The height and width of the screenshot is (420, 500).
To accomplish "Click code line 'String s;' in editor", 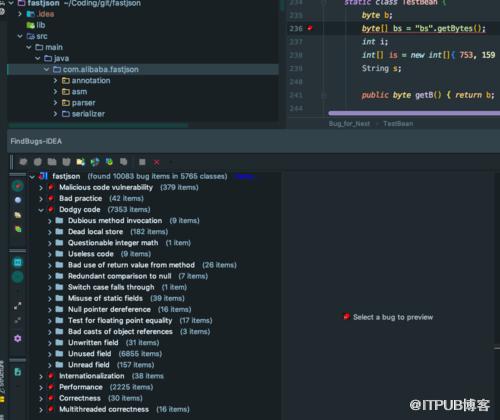I will [x=381, y=68].
